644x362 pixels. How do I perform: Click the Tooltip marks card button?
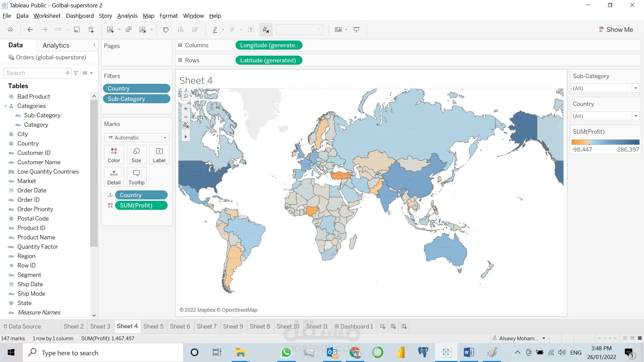pos(137,177)
